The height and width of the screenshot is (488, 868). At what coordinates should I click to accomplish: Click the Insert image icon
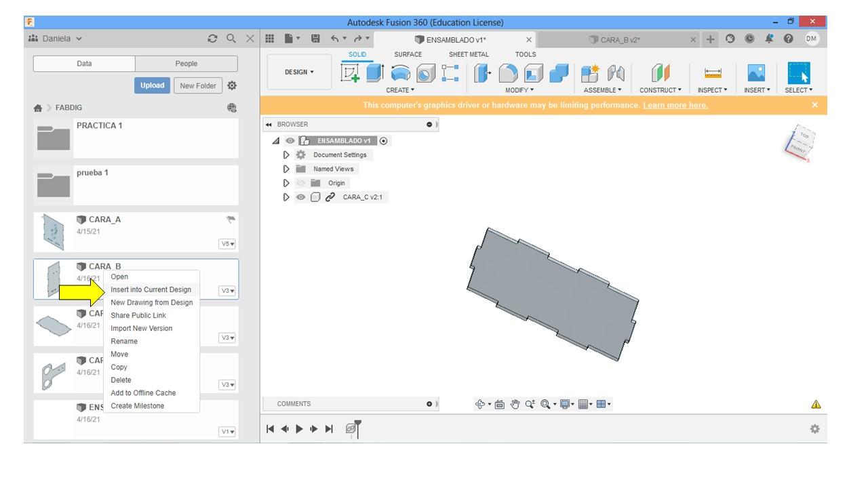coord(755,73)
